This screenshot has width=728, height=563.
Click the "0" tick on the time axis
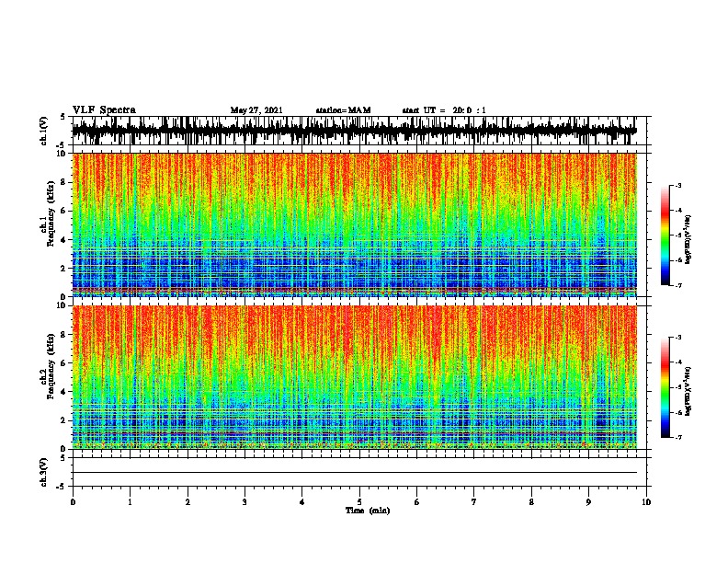[73, 502]
